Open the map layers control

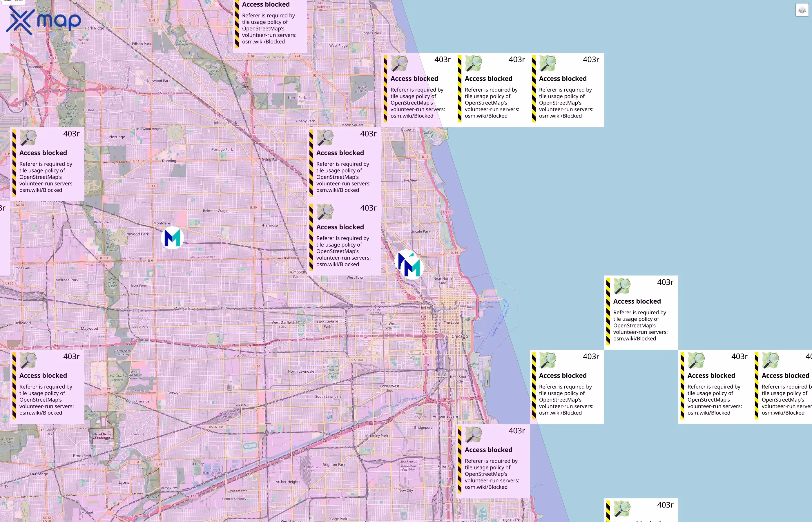coord(802,10)
